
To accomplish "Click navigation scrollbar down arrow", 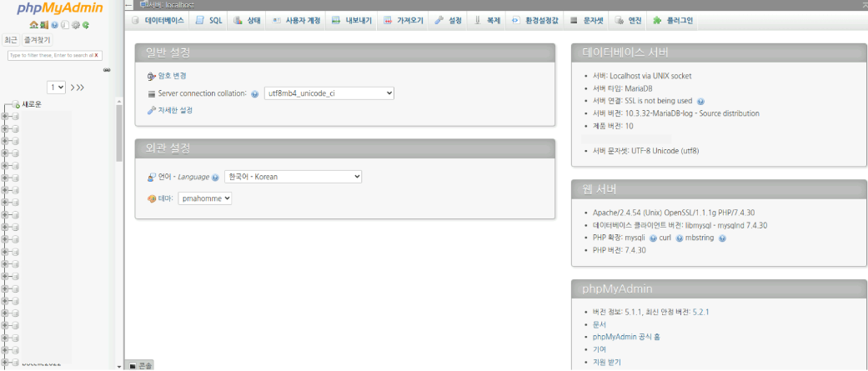I will point(119,367).
